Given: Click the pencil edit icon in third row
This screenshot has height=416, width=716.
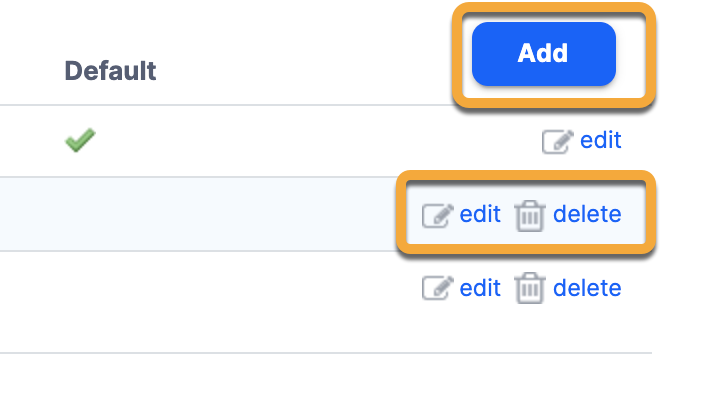Looking at the screenshot, I should pos(437,289).
